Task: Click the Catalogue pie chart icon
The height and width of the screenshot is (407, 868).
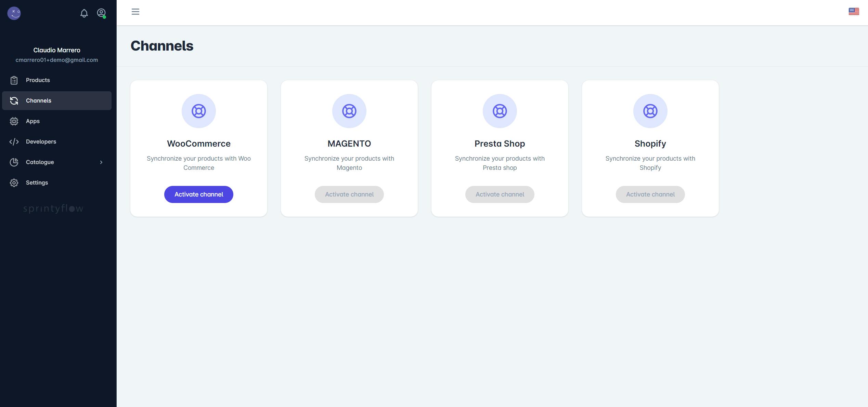Action: pyautogui.click(x=14, y=162)
